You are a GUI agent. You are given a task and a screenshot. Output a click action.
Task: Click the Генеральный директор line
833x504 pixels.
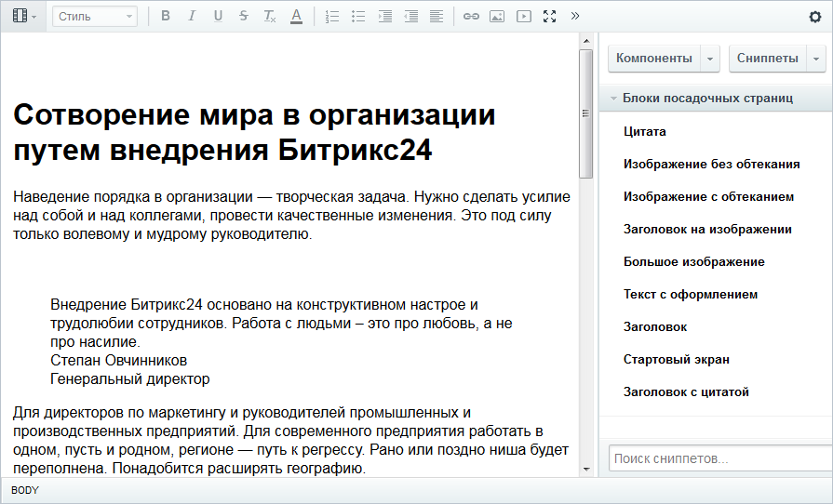(x=130, y=378)
